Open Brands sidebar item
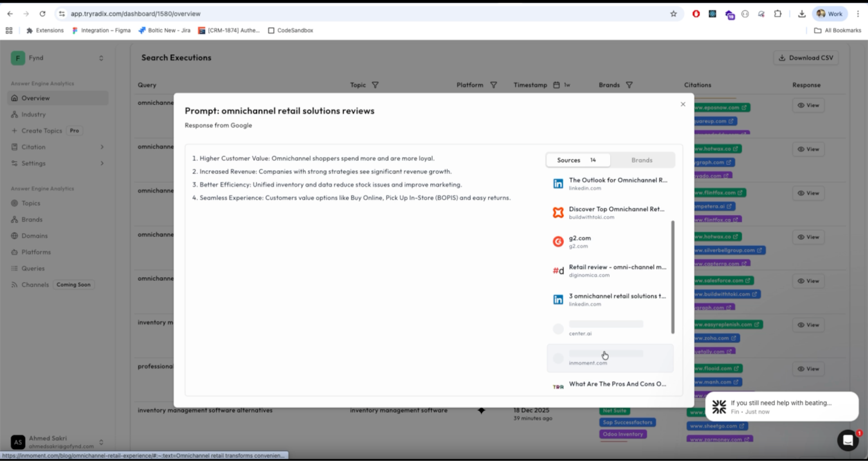Image resolution: width=868 pixels, height=461 pixels. coord(58,219)
